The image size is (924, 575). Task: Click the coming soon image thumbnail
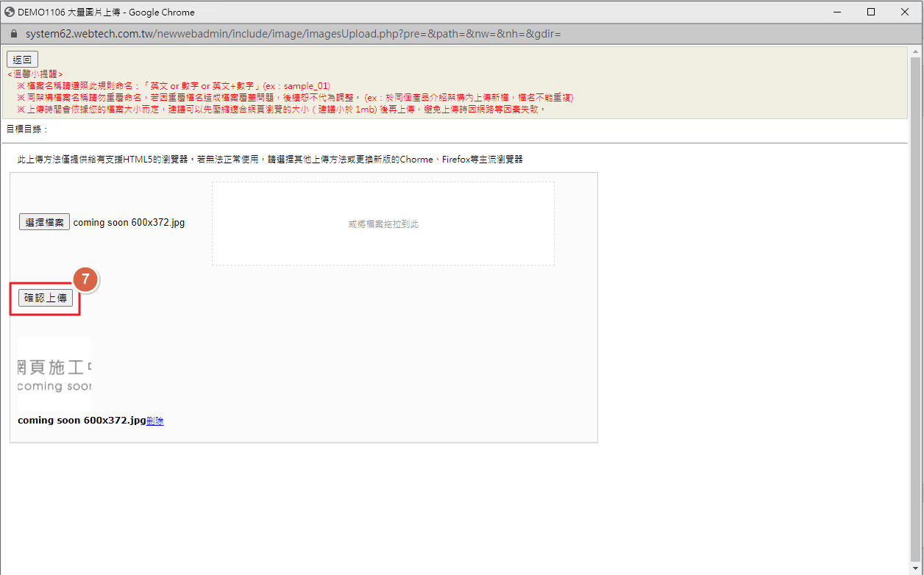[x=54, y=374]
